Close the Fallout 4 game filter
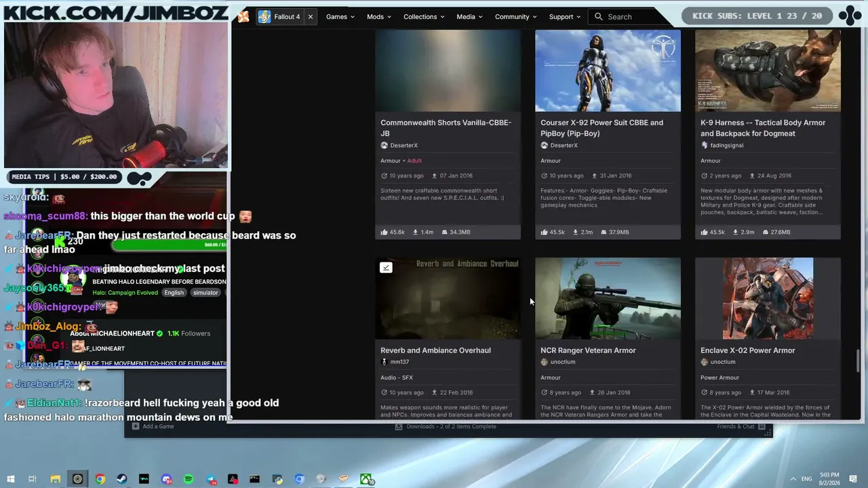868x488 pixels. (311, 17)
